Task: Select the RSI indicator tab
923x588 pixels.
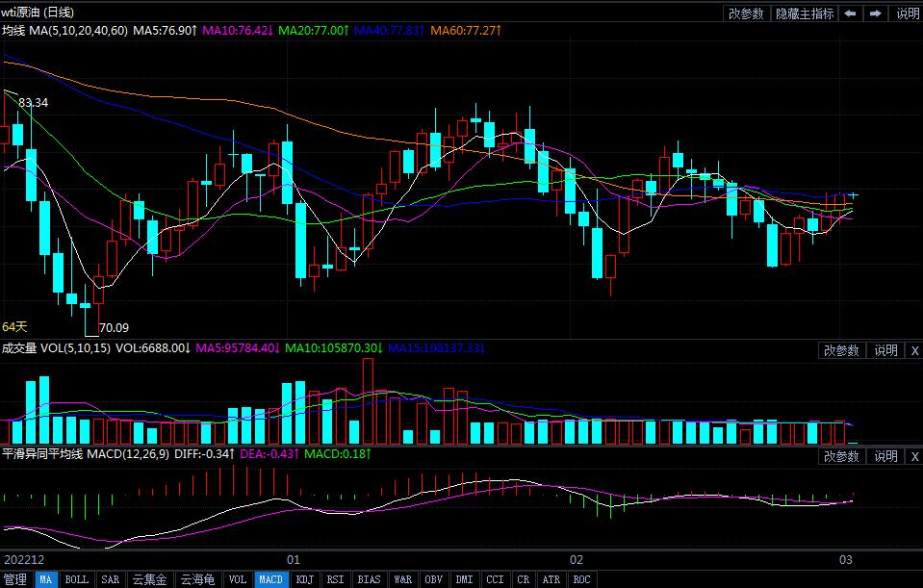Action: [x=335, y=579]
